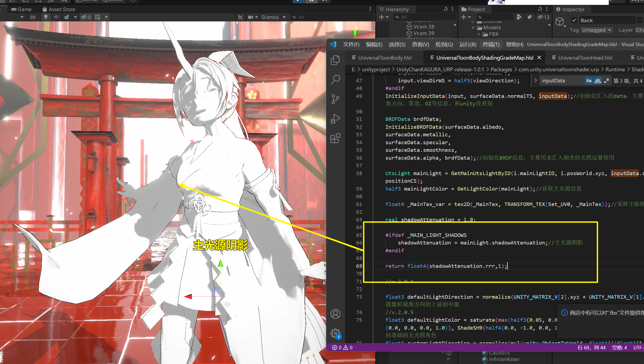
Task: Open the 文件(F) menu
Action: 351,44
